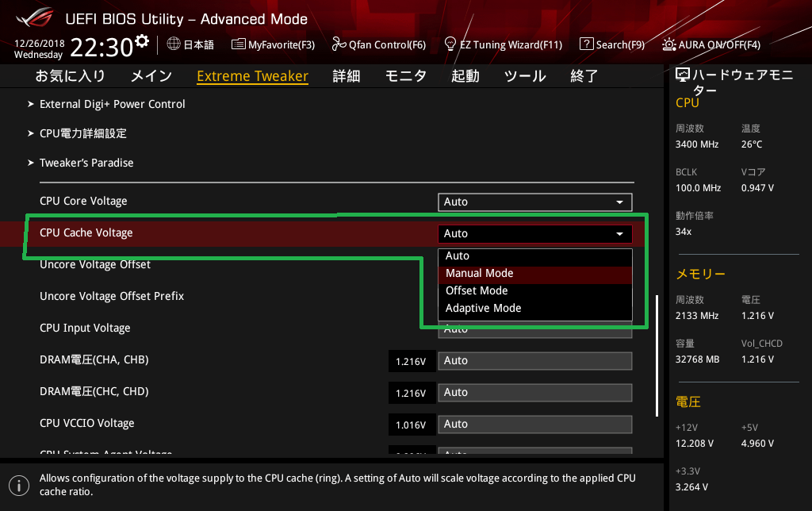Launch EZ Tuning Wizard bulb icon
Screen dimensions: 812x511
point(450,44)
